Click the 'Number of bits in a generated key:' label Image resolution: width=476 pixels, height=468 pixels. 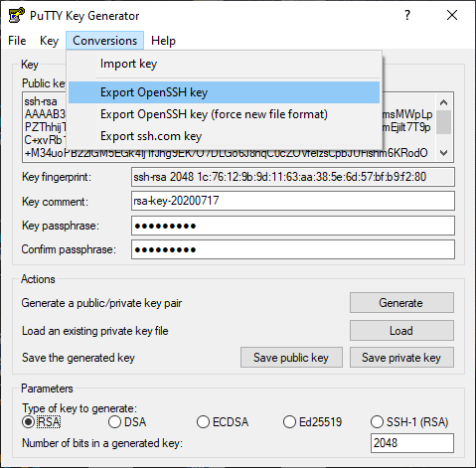[x=102, y=443]
